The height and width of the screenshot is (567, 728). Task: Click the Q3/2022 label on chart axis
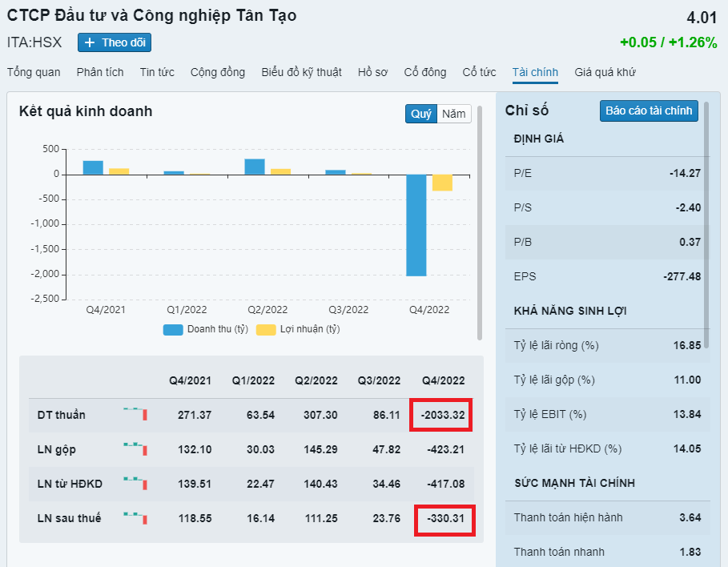(x=348, y=310)
